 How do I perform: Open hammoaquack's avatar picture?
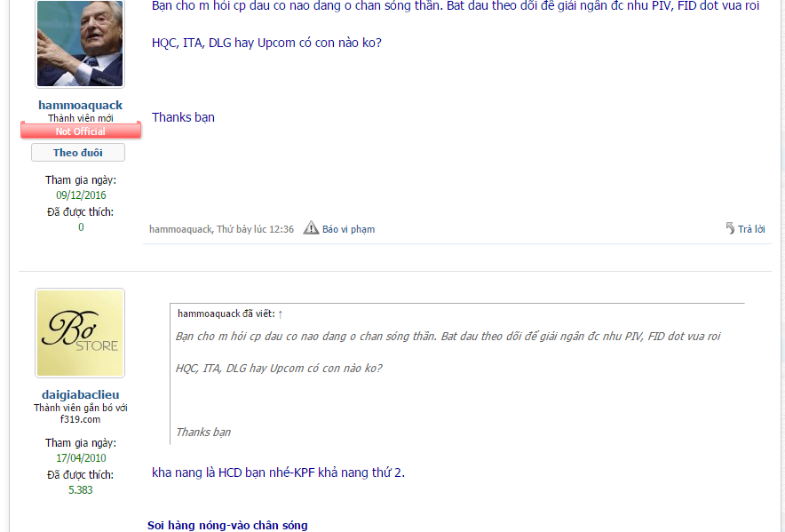point(80,44)
